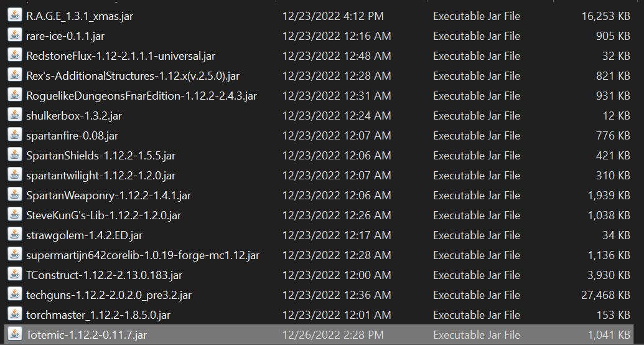The width and height of the screenshot is (644, 345).
Task: Click the 12/23/2022 4:12 PM date of R.A.G.E
Action: point(333,16)
